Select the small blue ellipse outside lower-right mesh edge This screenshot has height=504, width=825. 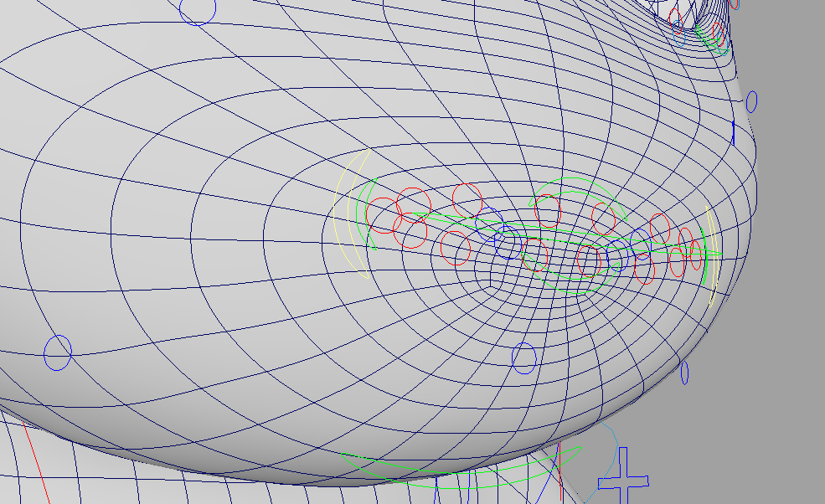click(684, 373)
